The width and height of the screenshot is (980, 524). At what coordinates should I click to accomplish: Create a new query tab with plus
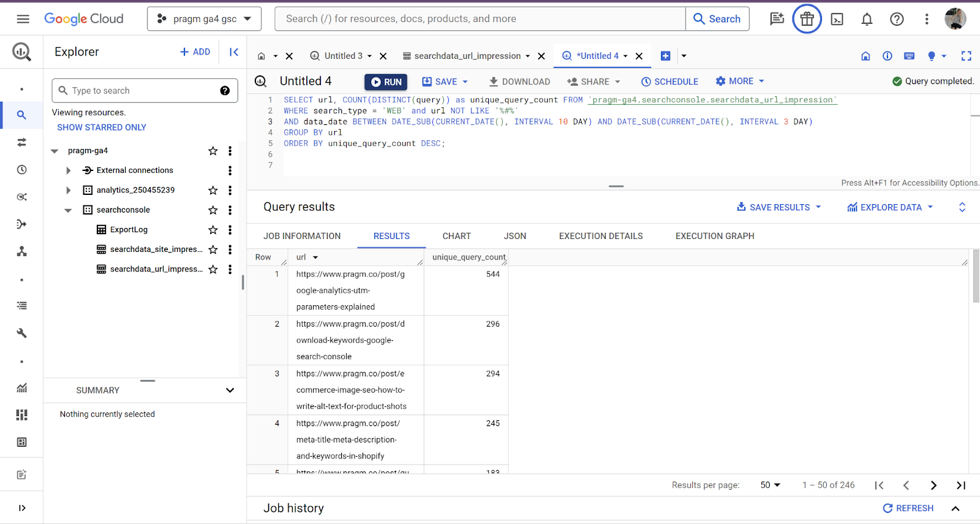(665, 56)
